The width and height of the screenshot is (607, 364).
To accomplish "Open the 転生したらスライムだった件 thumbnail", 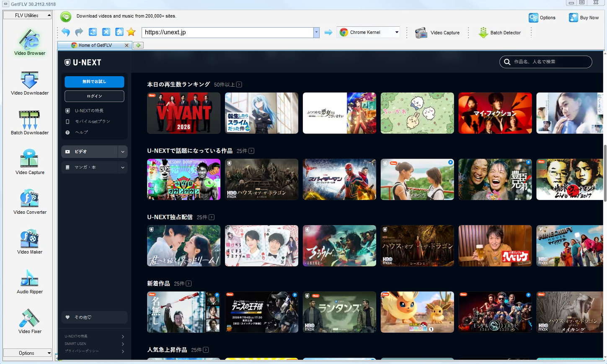I will [x=261, y=113].
